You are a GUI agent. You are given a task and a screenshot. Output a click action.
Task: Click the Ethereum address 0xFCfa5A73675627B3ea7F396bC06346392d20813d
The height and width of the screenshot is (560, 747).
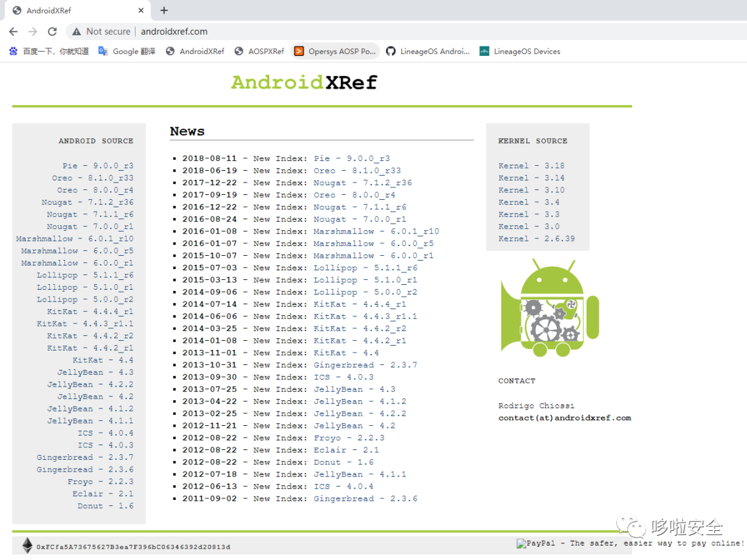(133, 547)
